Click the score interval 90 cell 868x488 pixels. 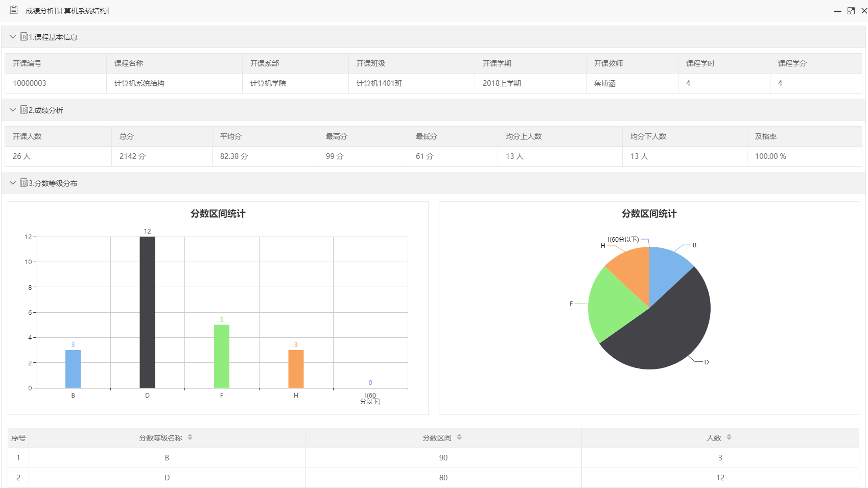443,458
